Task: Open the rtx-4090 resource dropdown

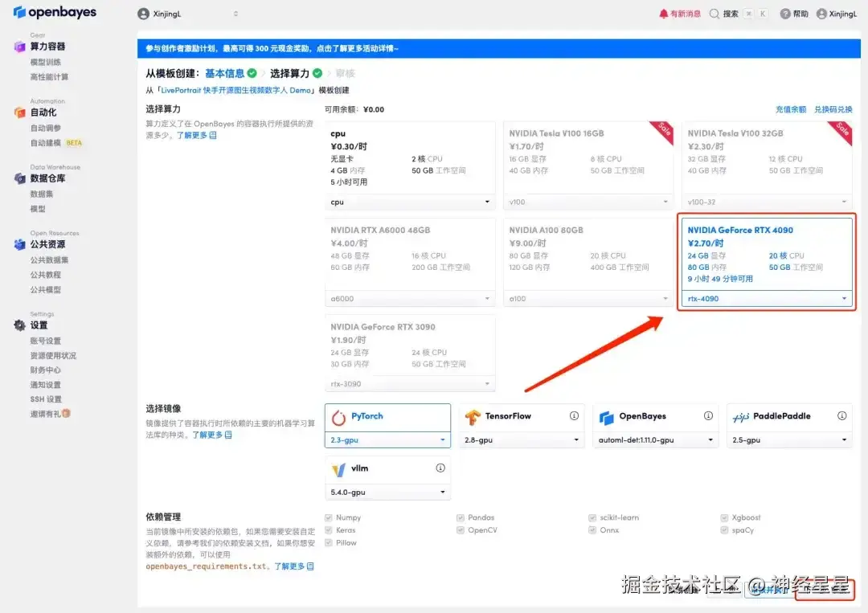Action: coord(767,299)
